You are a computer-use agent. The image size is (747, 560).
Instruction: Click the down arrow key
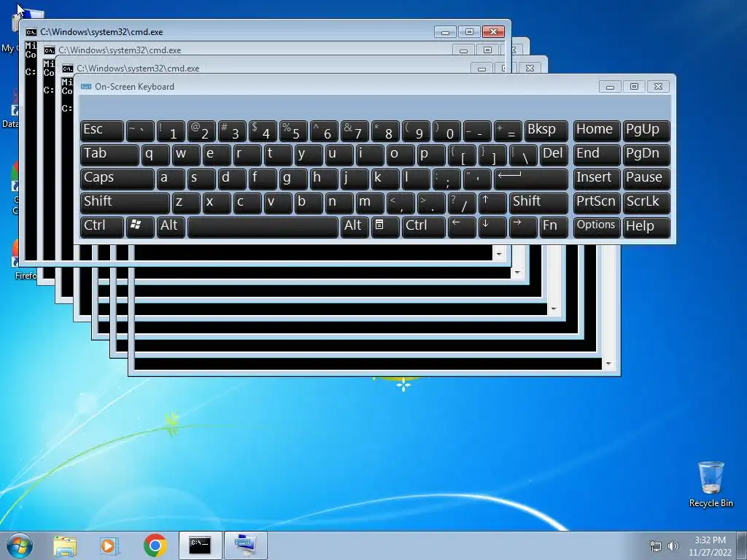492,227
